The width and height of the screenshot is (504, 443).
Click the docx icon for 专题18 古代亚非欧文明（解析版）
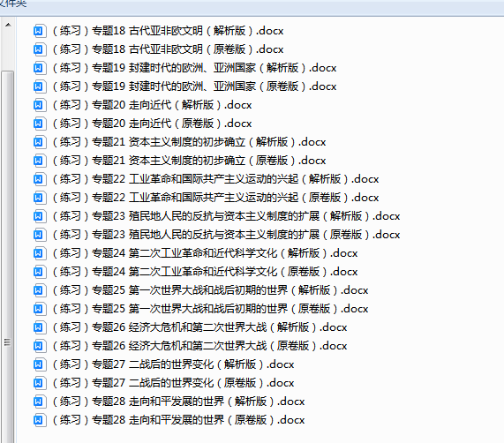coord(40,31)
